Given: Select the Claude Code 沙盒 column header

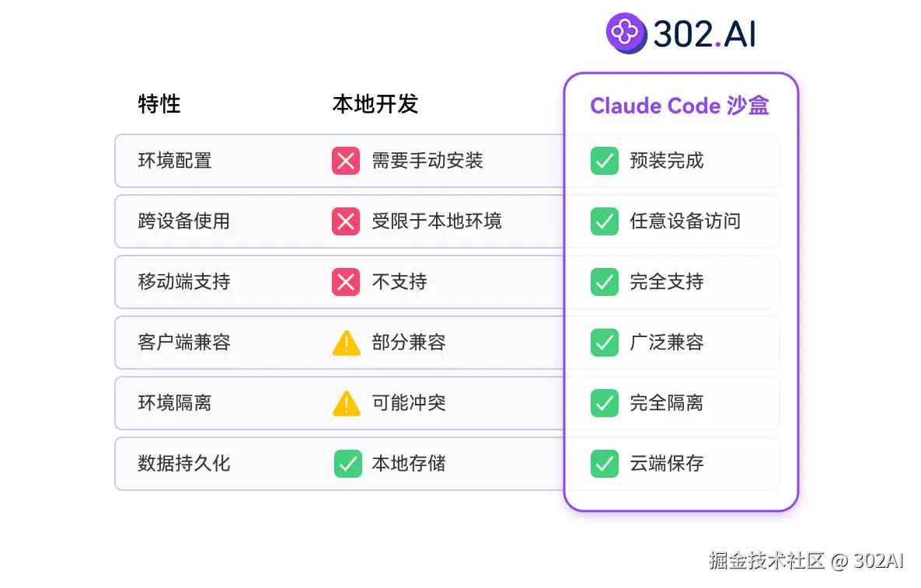Looking at the screenshot, I should click(679, 106).
